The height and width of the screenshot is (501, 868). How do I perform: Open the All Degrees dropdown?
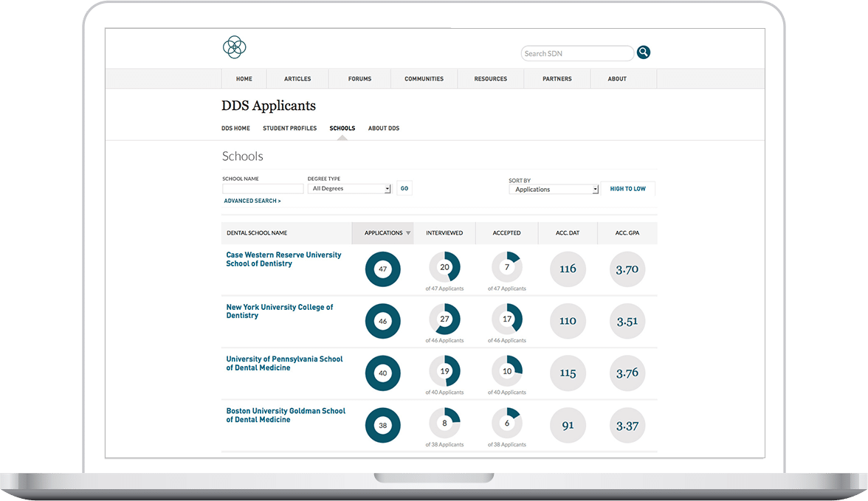[349, 188]
